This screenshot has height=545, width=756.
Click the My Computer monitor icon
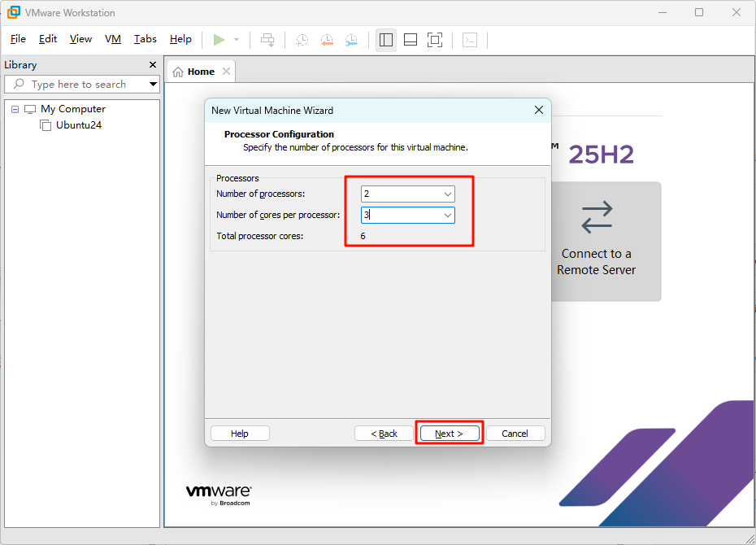(30, 110)
